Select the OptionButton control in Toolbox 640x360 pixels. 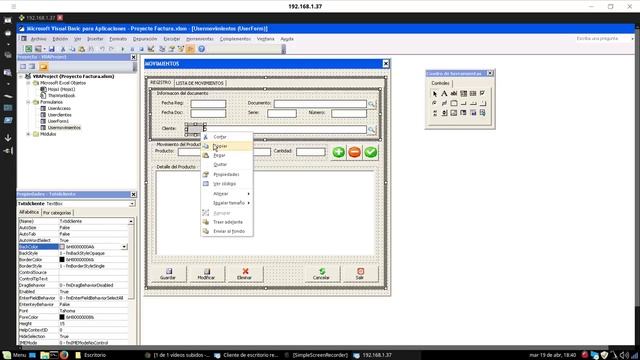[x=435, y=103]
